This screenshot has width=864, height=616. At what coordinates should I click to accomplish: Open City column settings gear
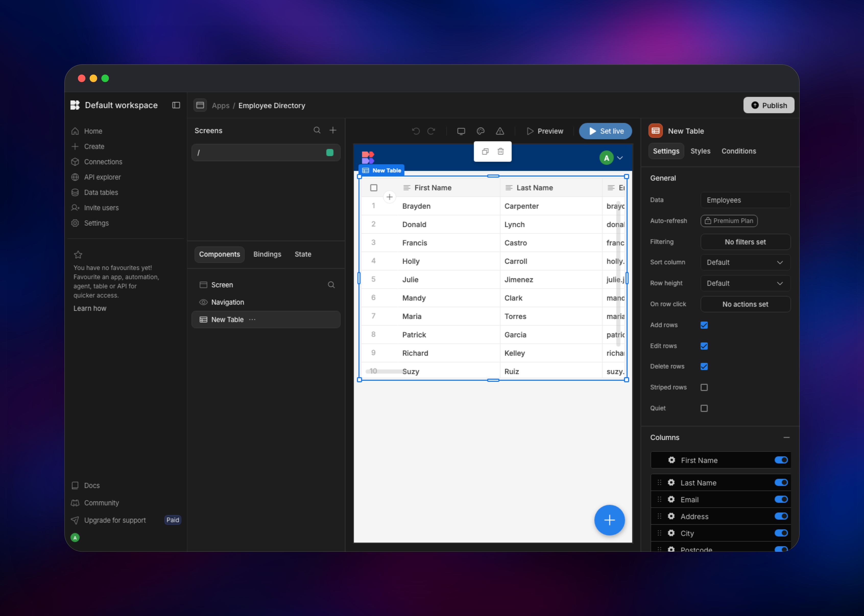tap(671, 533)
